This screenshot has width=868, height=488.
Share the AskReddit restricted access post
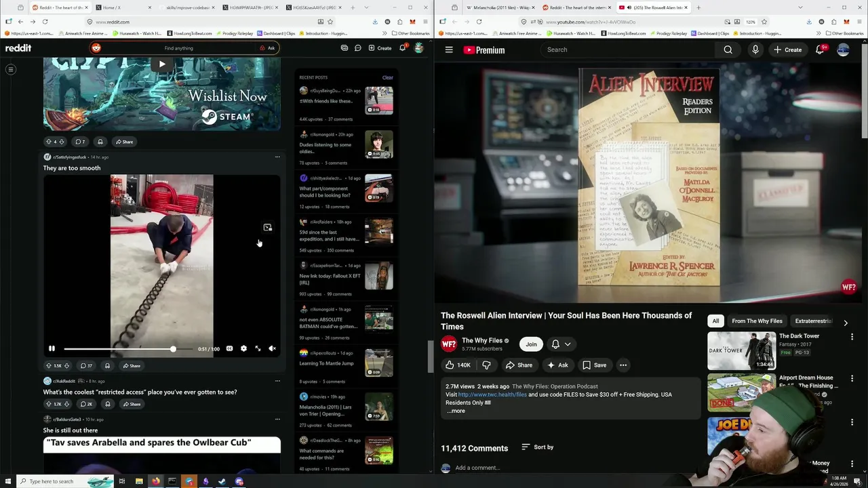click(x=131, y=404)
